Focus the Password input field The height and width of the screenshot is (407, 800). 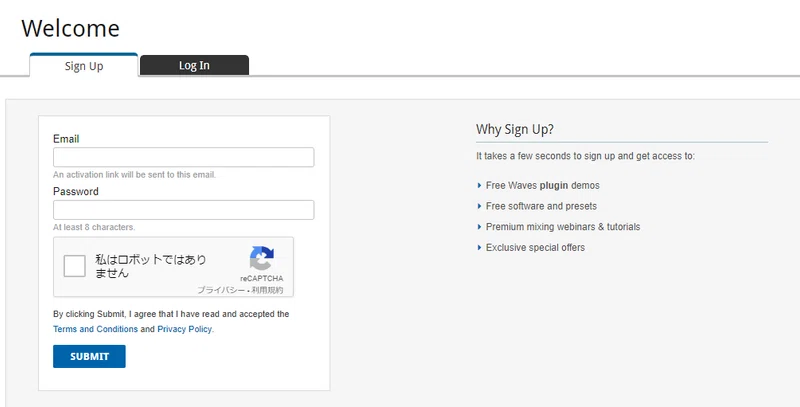click(x=184, y=210)
